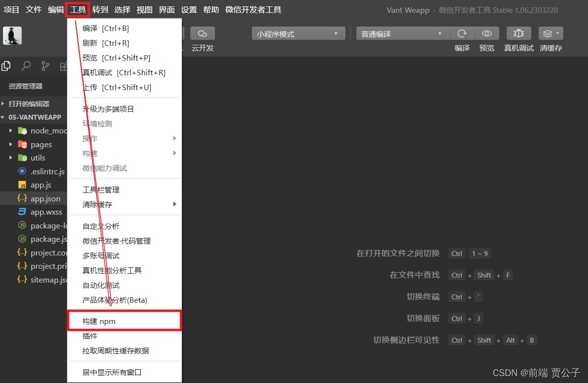Open the 界面 menu
The image size is (588, 383).
(x=167, y=9)
